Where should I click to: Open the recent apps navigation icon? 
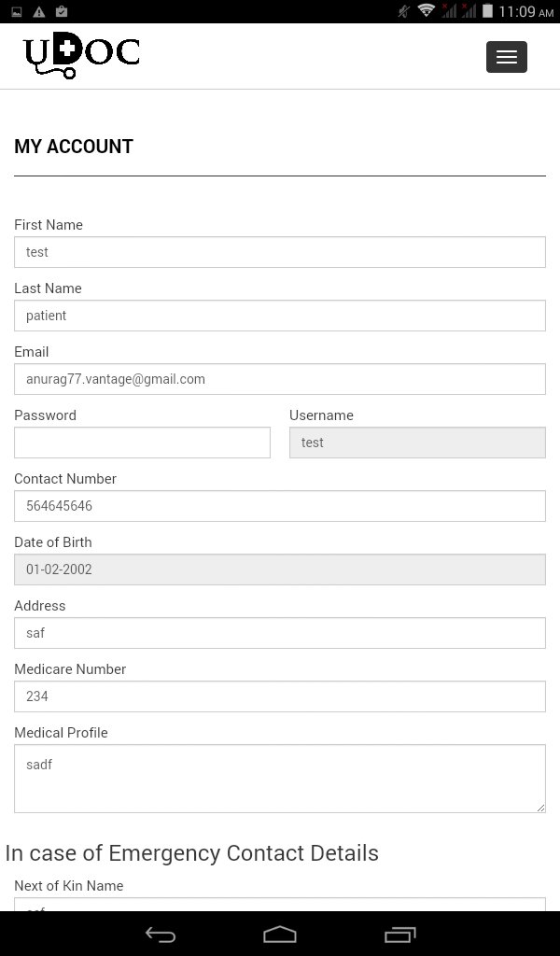[x=399, y=934]
